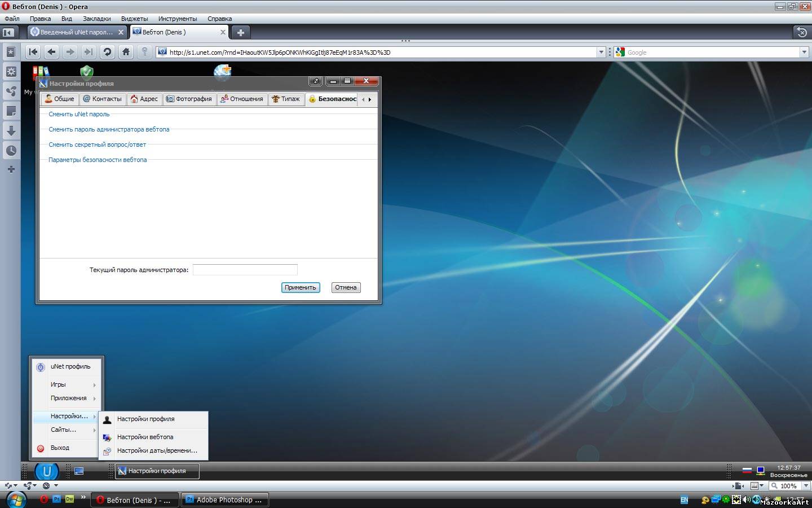Image resolution: width=812 pixels, height=508 pixels.
Task: Click the Fast Forward navigation button
Action: tap(89, 52)
